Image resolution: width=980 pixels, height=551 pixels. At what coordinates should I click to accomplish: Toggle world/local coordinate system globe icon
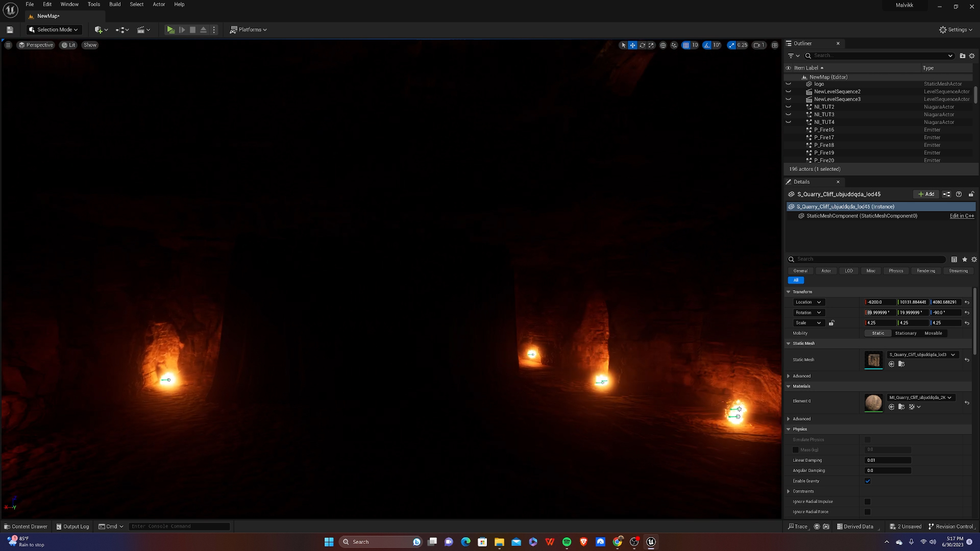pyautogui.click(x=663, y=45)
